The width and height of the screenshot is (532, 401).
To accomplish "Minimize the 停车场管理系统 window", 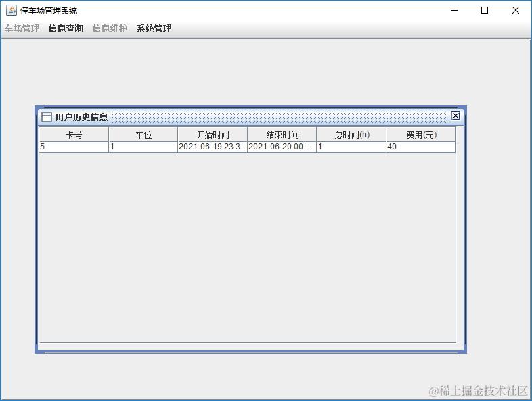I will coord(454,11).
